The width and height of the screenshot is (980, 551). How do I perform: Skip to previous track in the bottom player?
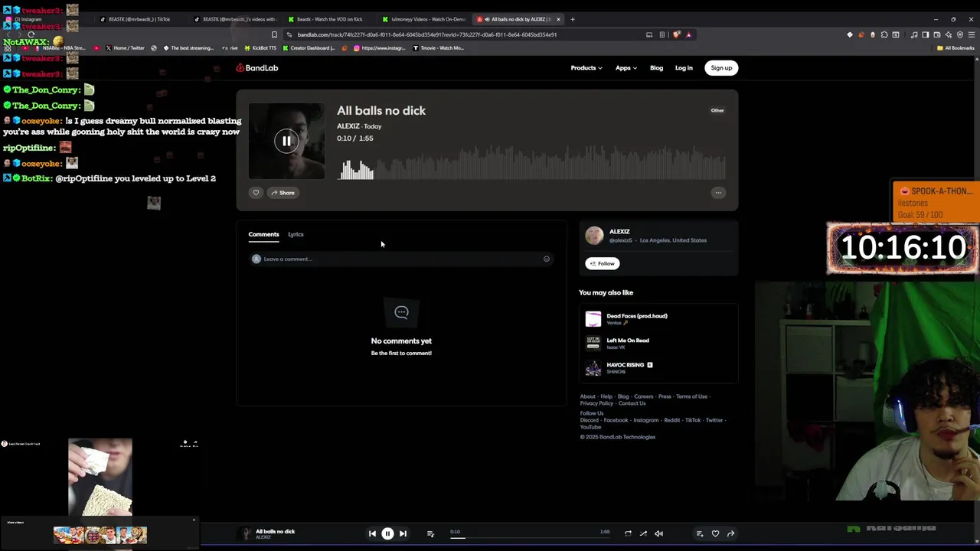(372, 533)
